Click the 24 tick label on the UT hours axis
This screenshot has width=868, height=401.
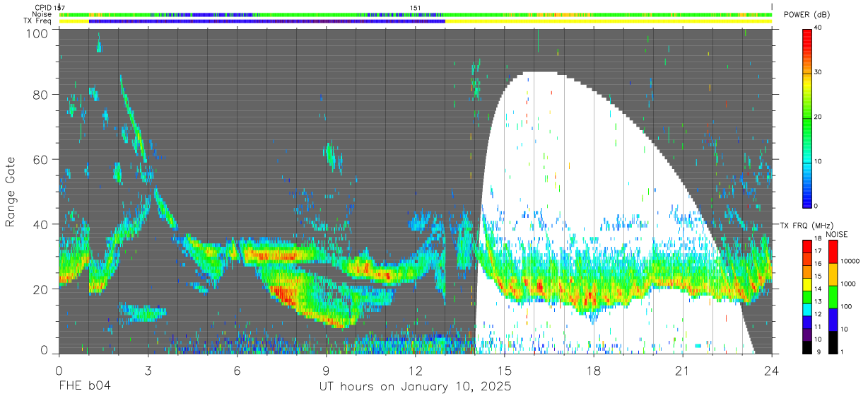tap(771, 371)
